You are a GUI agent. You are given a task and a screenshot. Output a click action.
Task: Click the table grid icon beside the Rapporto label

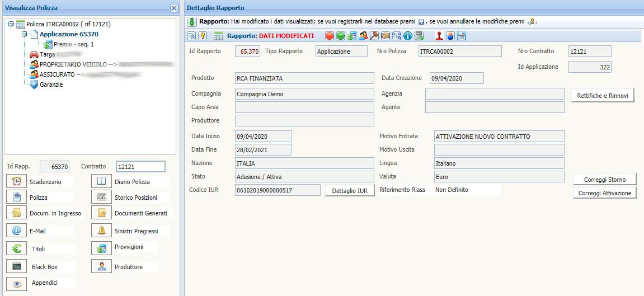pos(218,36)
